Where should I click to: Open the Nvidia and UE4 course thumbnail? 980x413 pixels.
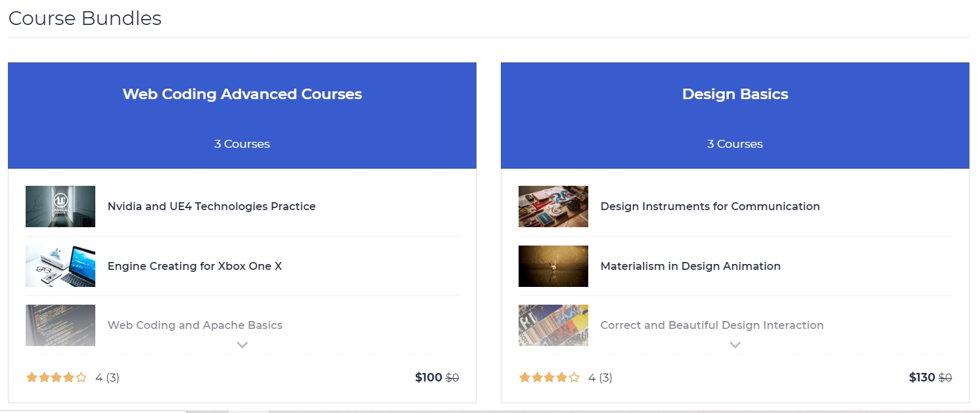coord(60,206)
